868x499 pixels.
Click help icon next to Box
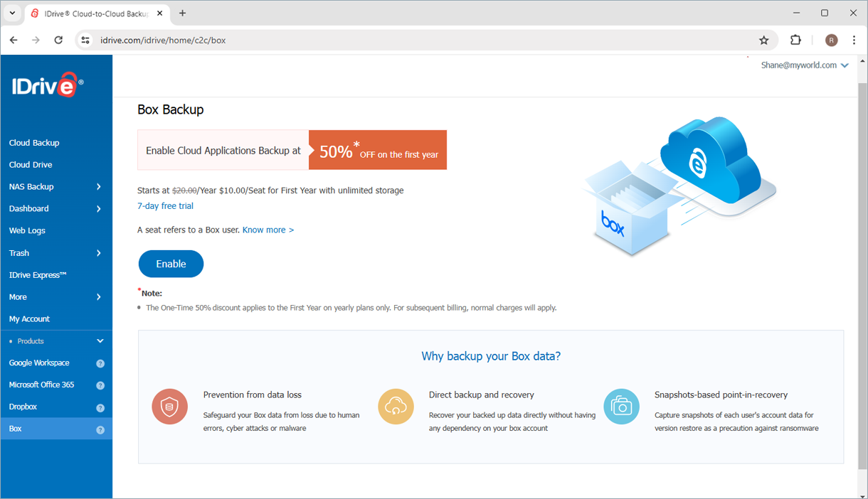click(100, 430)
